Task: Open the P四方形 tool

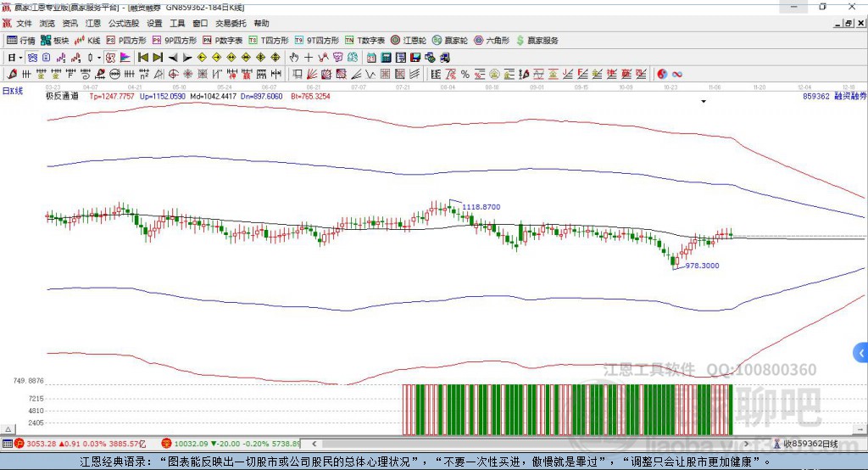Action: (x=126, y=41)
